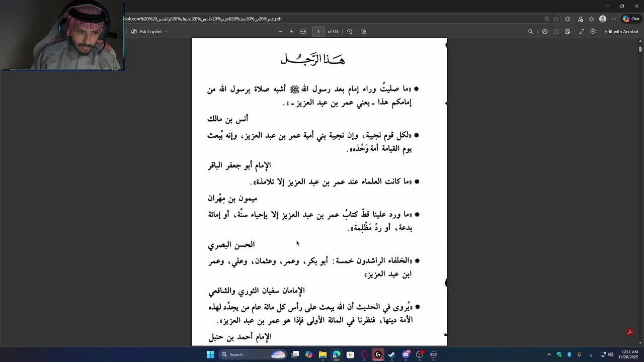Click the 'of 416' page count text
The image size is (644, 362).
(x=334, y=32)
